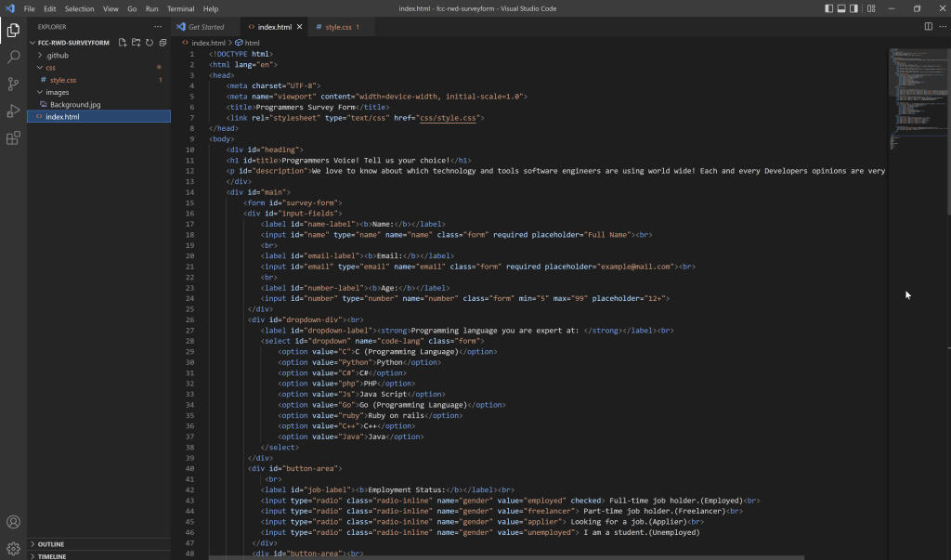951x560 pixels.
Task: Open Background.jpg in the file tree
Action: (x=75, y=105)
